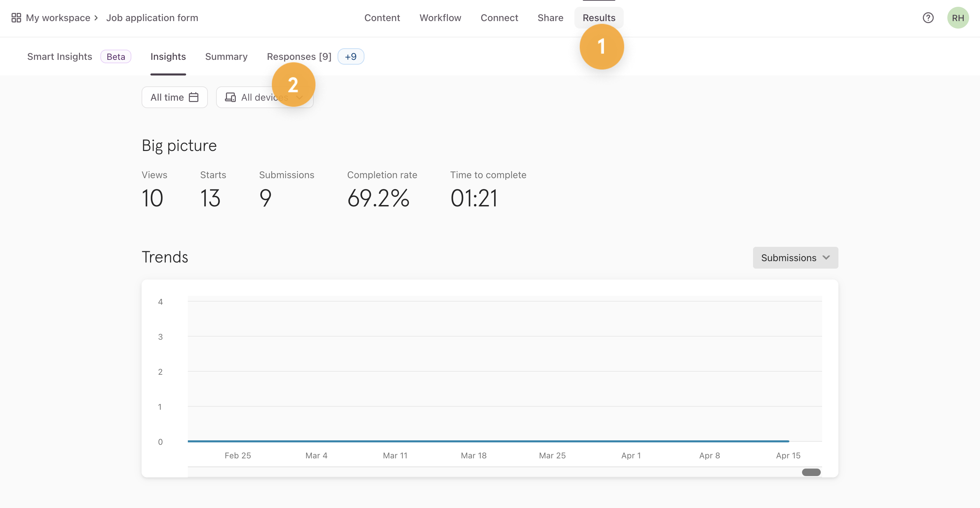Open the Smart Insights tab
Image resolution: width=980 pixels, height=508 pixels.
pyautogui.click(x=59, y=57)
